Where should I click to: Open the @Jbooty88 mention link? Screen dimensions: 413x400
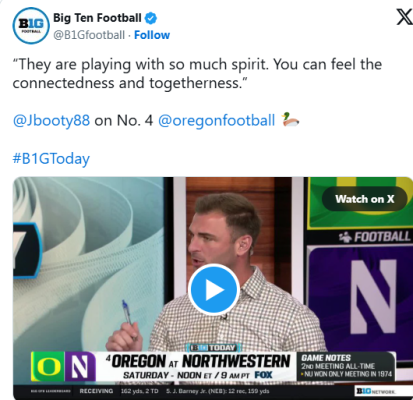pyautogui.click(x=51, y=120)
